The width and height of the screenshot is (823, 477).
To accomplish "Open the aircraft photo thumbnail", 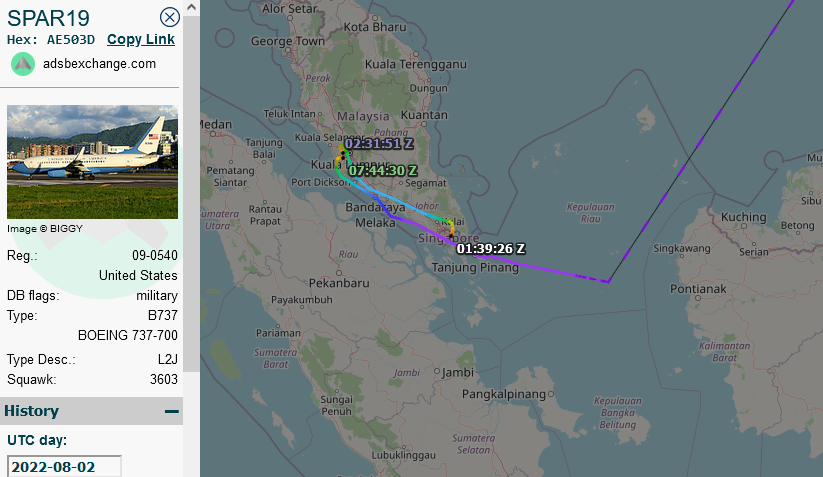I will coord(92,162).
